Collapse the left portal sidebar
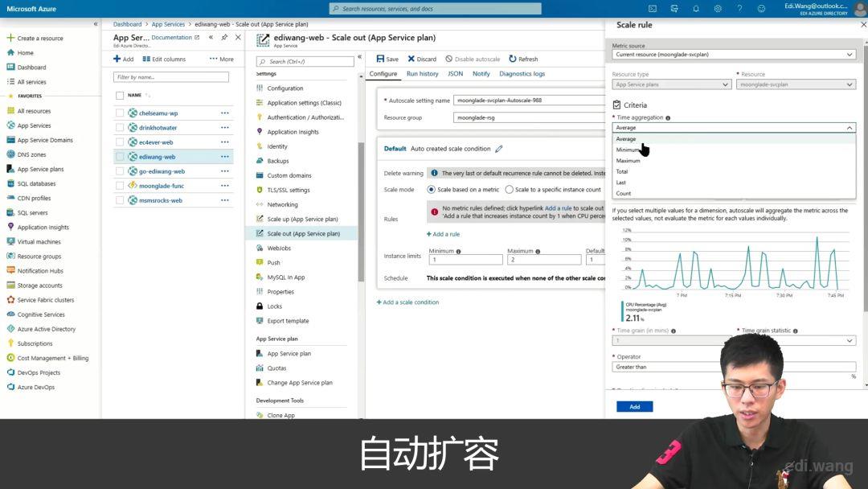868x489 pixels. tap(95, 24)
